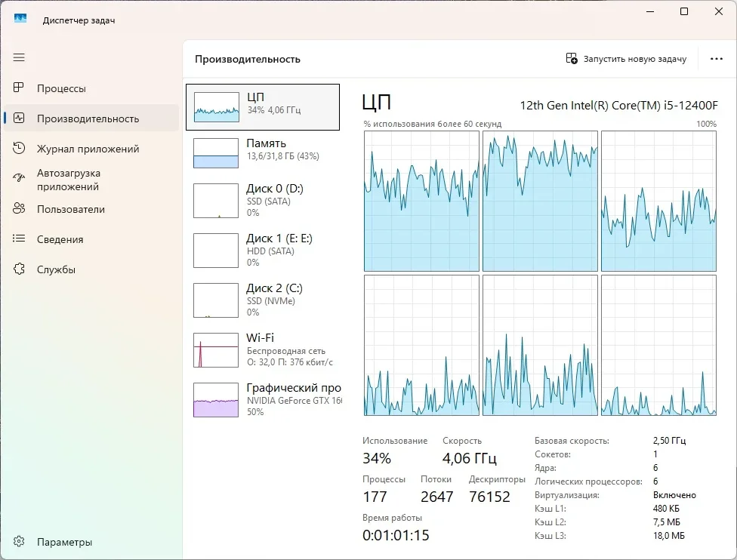Viewport: 737px width, 560px height.
Task: Click the Логических процессоров label
Action: 588,482
